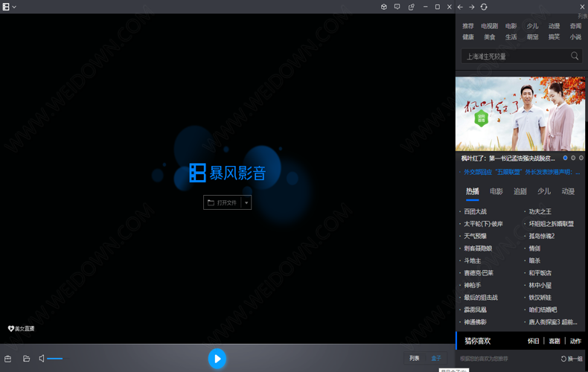Play 孤岛惊魂2 from the list
The image size is (588, 372).
[542, 236]
